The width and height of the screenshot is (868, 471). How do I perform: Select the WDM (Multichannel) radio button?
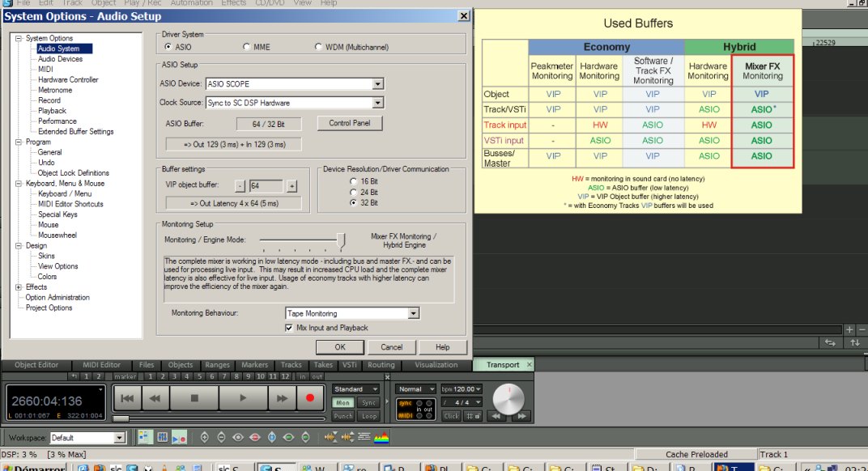[x=318, y=47]
